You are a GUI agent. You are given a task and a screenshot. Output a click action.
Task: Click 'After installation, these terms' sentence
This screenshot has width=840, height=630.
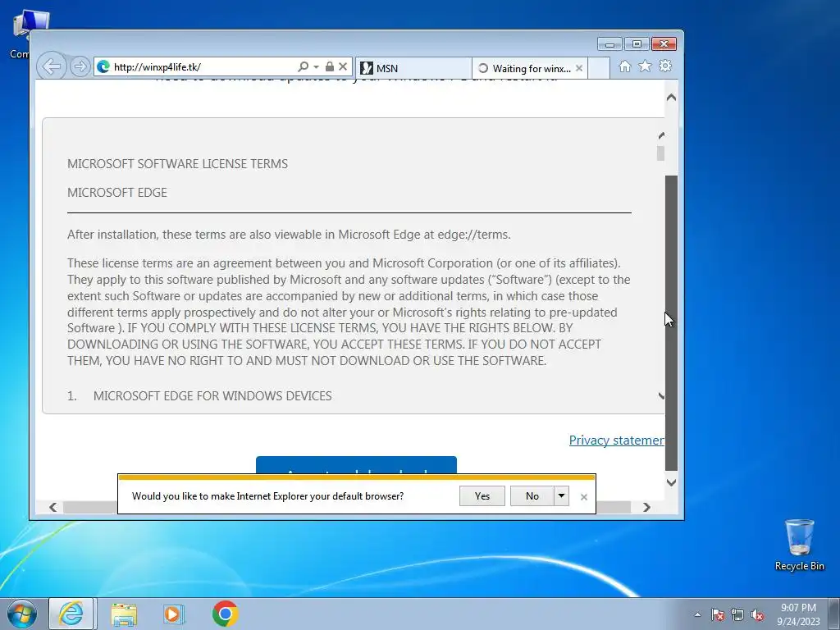289,235
